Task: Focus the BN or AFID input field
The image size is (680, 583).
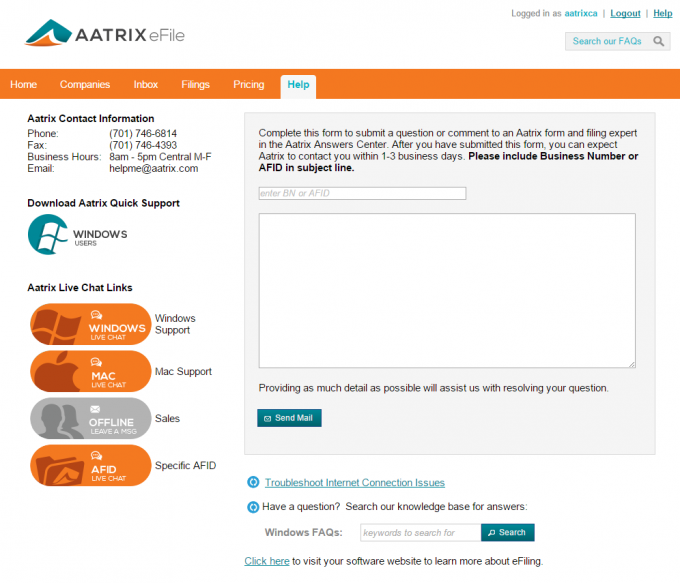Action: (362, 193)
